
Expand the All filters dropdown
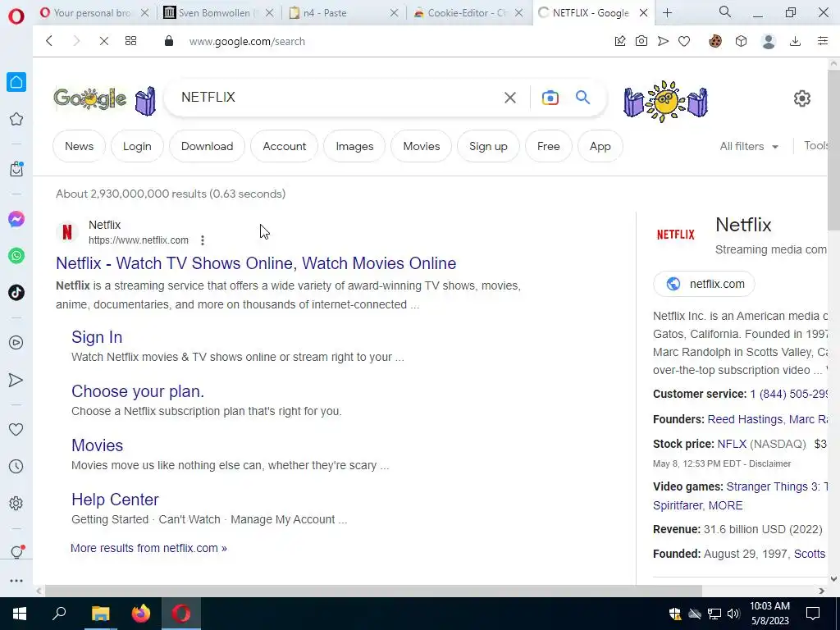point(749,146)
